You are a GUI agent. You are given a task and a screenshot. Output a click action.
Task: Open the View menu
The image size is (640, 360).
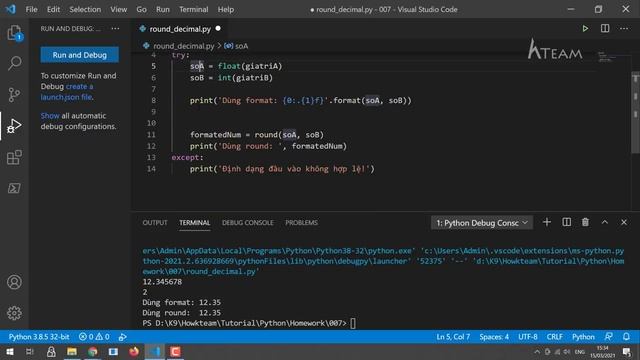[118, 9]
